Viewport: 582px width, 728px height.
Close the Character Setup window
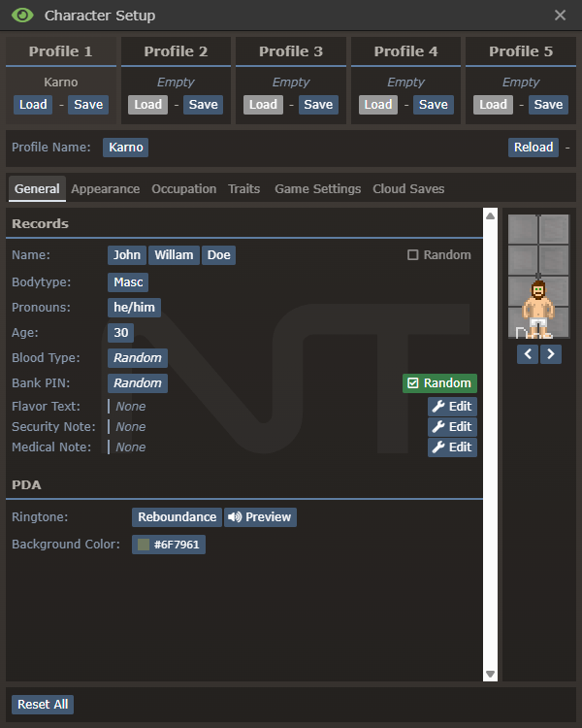(560, 16)
